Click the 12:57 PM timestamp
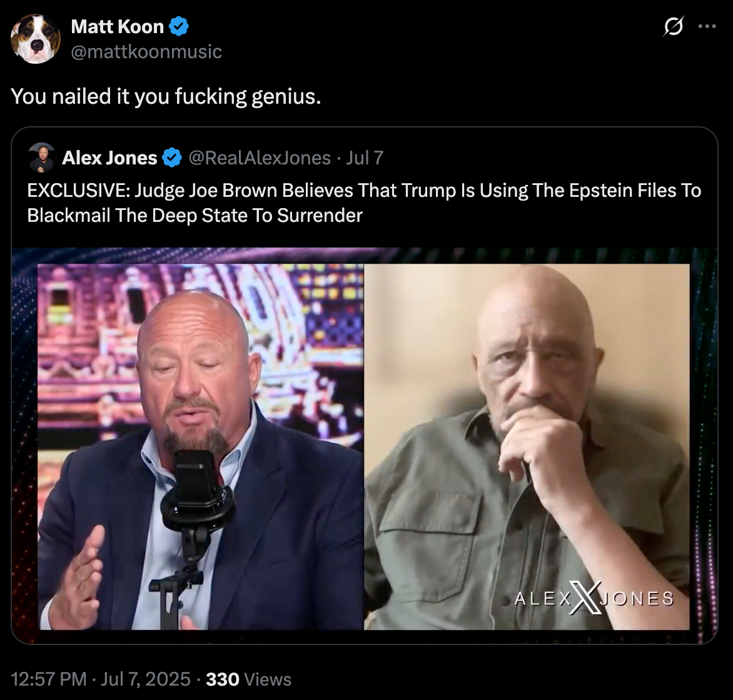Screen dimensions: 733x700 [x=49, y=679]
